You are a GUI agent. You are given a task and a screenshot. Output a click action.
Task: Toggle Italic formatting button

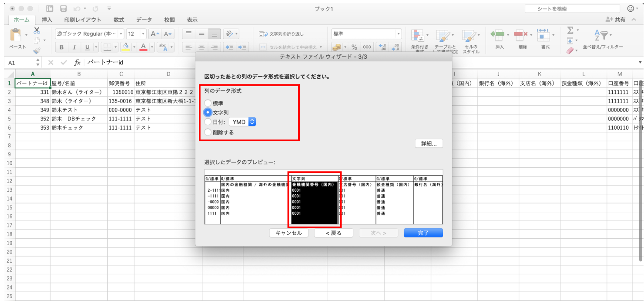tap(74, 47)
